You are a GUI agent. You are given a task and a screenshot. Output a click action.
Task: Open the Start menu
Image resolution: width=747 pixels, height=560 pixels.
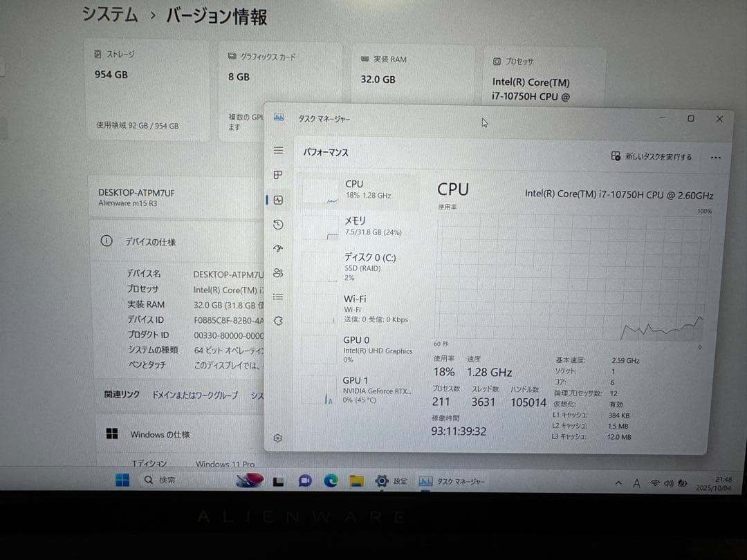[x=122, y=480]
